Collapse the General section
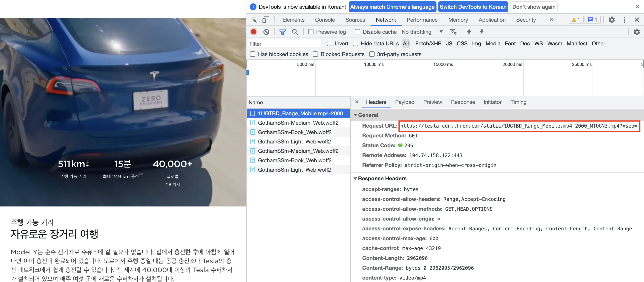 pyautogui.click(x=355, y=115)
